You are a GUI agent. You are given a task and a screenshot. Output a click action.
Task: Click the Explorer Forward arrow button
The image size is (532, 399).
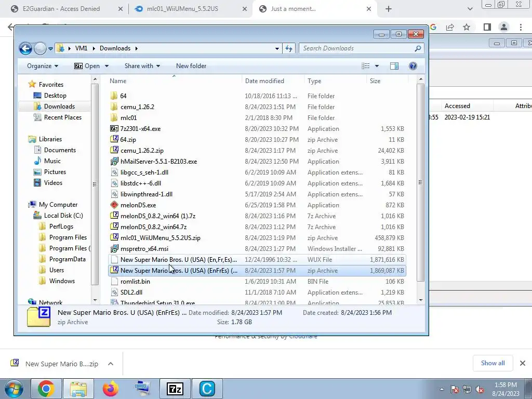pos(40,48)
